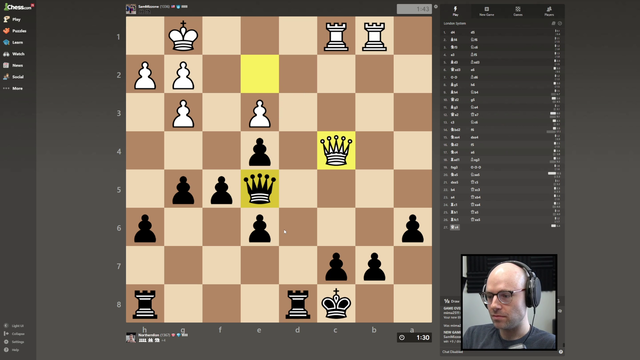Image resolution: width=640 pixels, height=360 pixels.
Task: Collapse the left sidebar
Action: [x=14, y=333]
